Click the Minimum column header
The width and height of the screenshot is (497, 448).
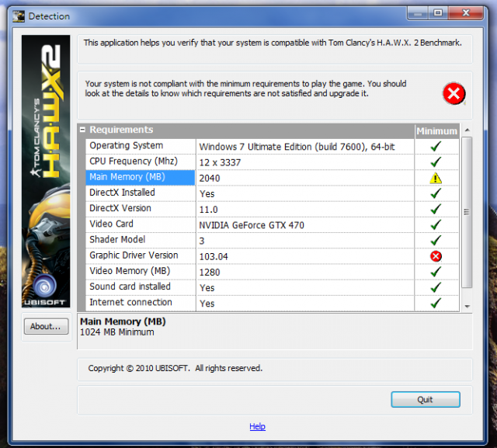(436, 131)
